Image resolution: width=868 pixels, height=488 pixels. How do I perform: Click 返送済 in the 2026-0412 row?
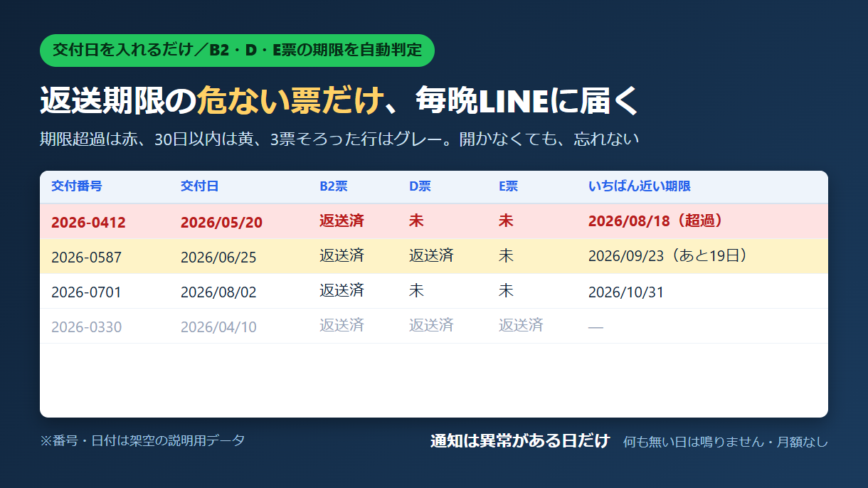pos(342,221)
